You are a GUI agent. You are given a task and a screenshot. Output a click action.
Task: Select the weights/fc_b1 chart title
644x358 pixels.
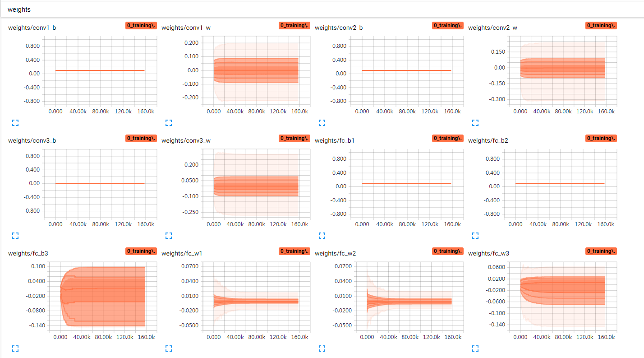[x=335, y=141]
